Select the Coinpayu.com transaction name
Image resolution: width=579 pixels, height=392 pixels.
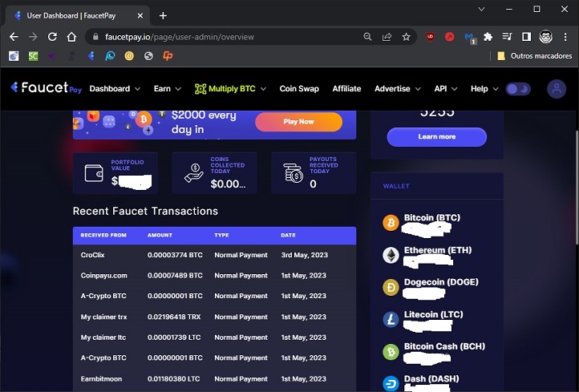click(x=103, y=275)
